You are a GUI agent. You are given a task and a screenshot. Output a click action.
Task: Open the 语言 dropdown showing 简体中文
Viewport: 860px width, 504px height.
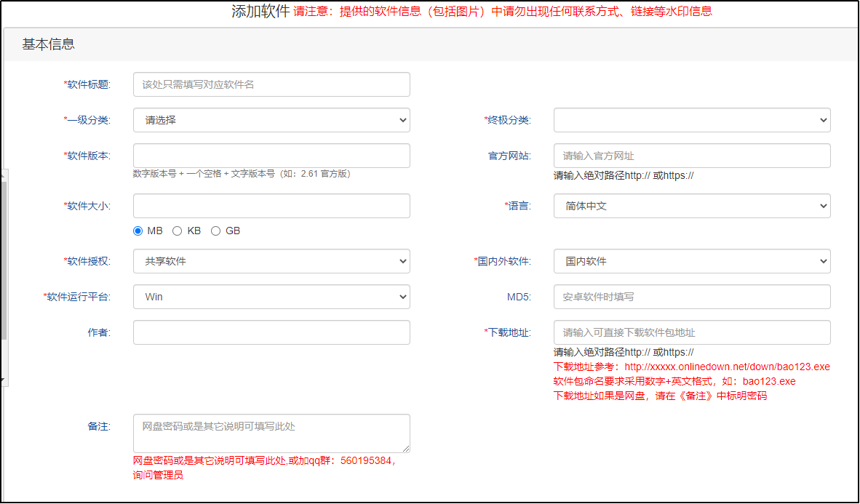(692, 206)
